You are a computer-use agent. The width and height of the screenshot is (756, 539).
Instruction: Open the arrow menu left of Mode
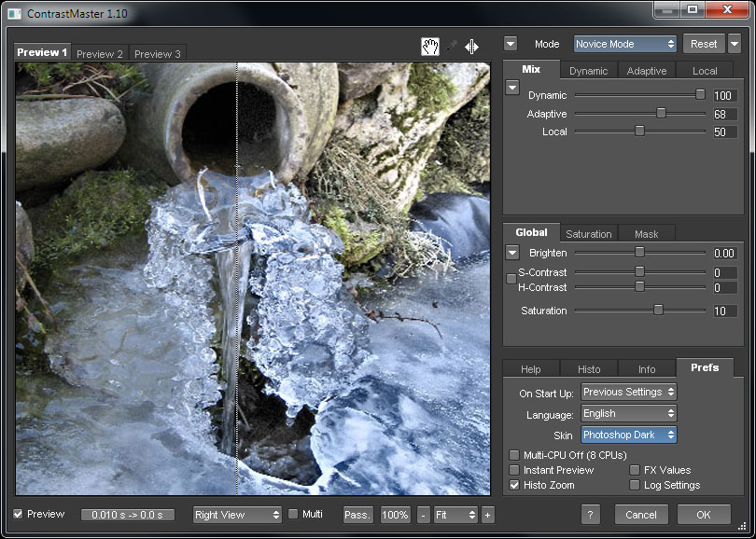[511, 44]
